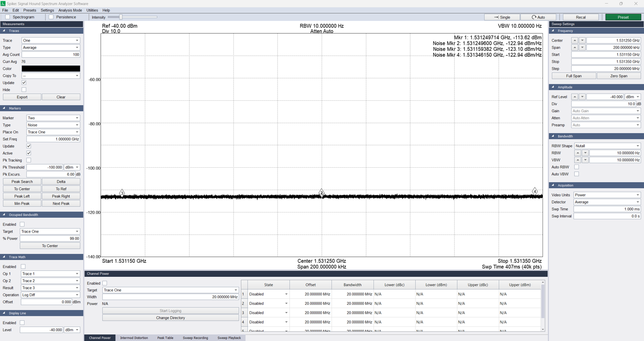Open the RBW Shape dropdown

pos(607,146)
